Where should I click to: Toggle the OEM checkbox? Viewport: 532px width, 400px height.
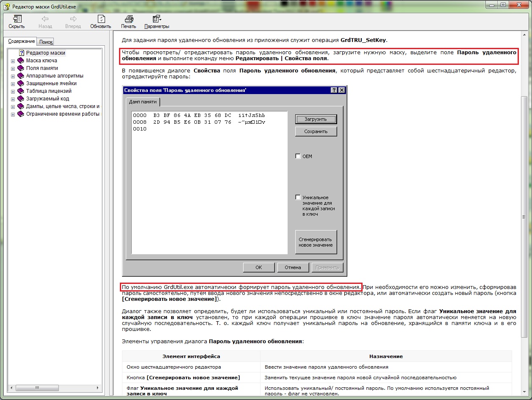pyautogui.click(x=298, y=156)
